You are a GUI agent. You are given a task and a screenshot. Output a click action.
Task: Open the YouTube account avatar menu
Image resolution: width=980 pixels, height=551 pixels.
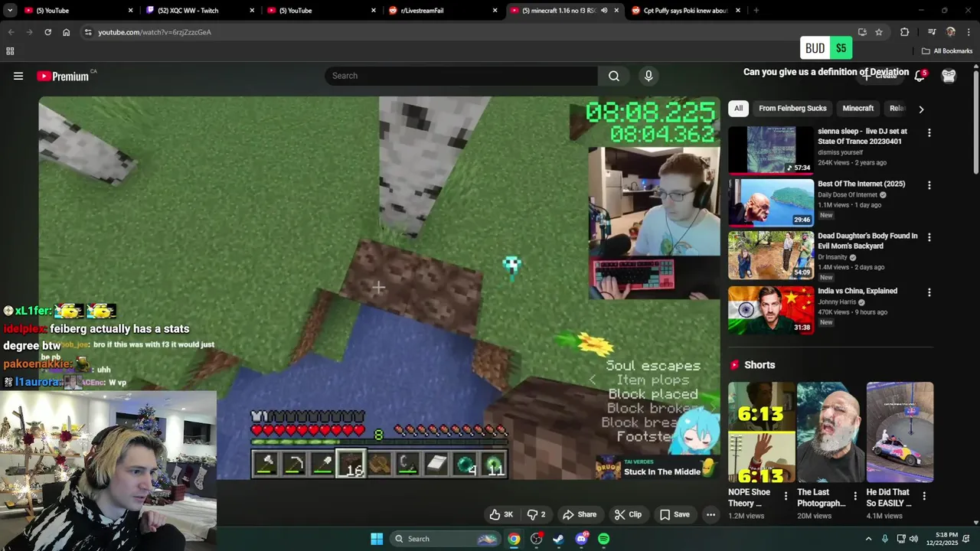click(x=949, y=75)
